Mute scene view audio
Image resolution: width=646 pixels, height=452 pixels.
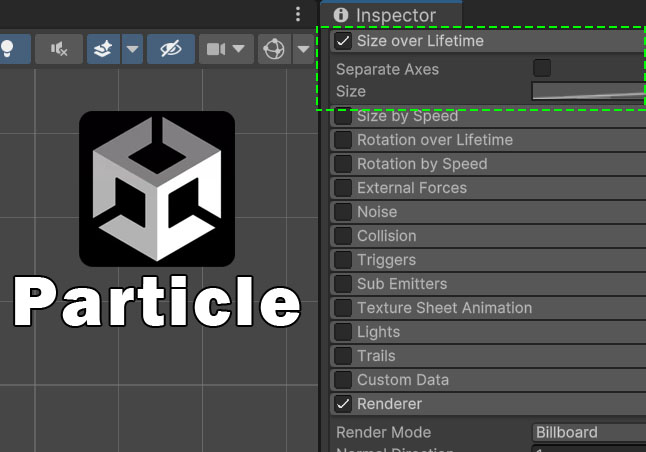59,49
